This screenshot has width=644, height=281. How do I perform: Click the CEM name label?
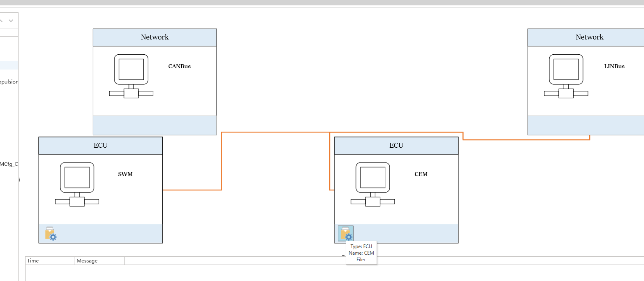pos(421,174)
